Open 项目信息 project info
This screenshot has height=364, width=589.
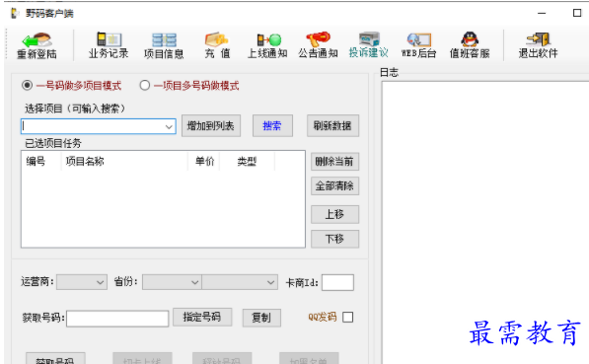(x=164, y=45)
